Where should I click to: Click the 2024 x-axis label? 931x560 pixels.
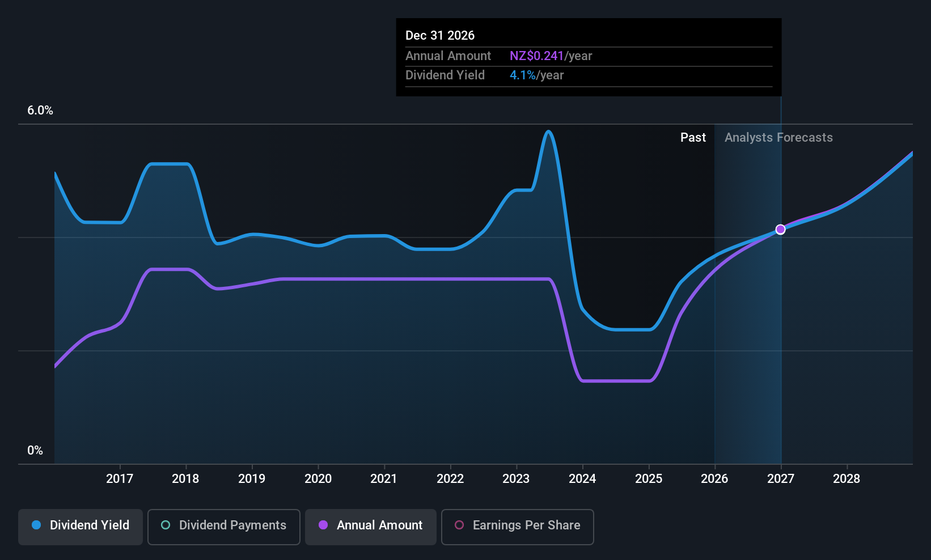(x=582, y=478)
